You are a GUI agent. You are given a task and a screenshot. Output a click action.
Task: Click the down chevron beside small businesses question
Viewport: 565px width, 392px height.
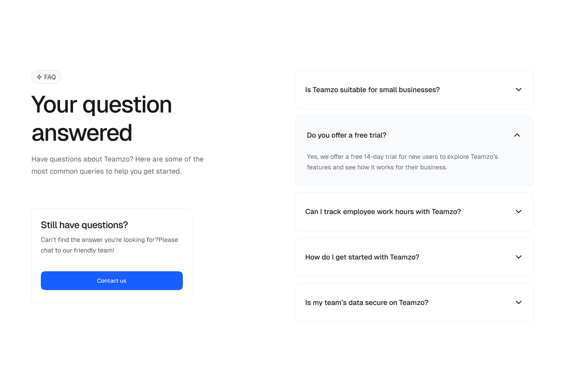(x=518, y=89)
